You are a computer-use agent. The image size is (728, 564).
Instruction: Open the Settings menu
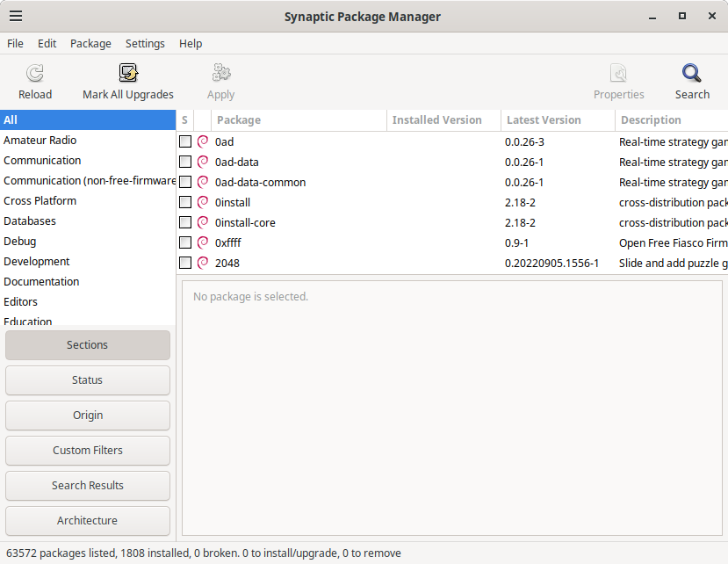click(x=145, y=43)
